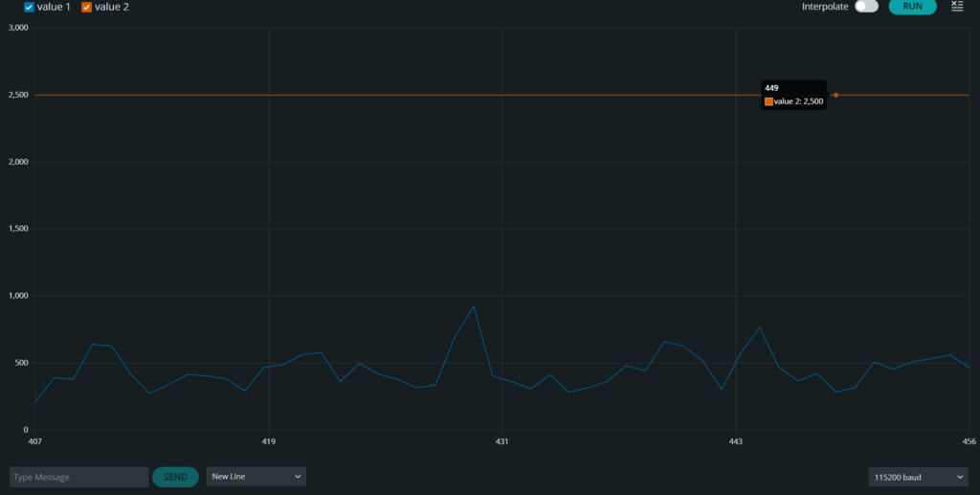The height and width of the screenshot is (495, 980).
Task: Click the SEND button
Action: point(175,477)
